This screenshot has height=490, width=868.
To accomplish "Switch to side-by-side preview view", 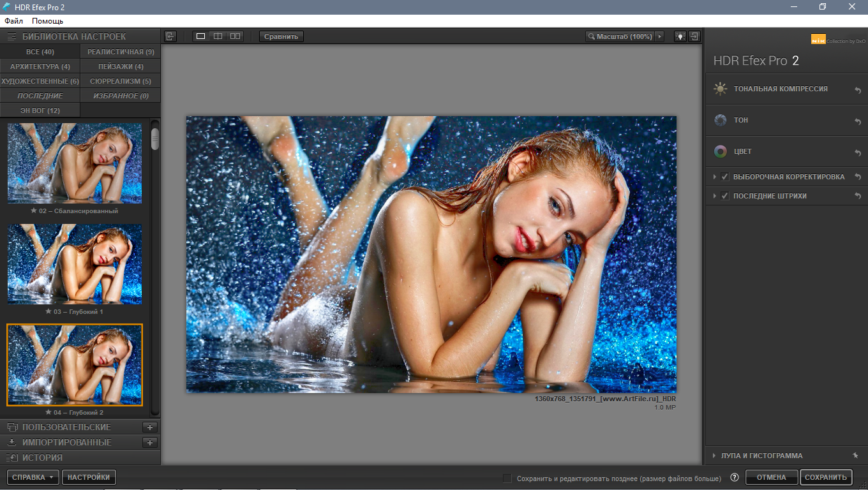I will 236,36.
